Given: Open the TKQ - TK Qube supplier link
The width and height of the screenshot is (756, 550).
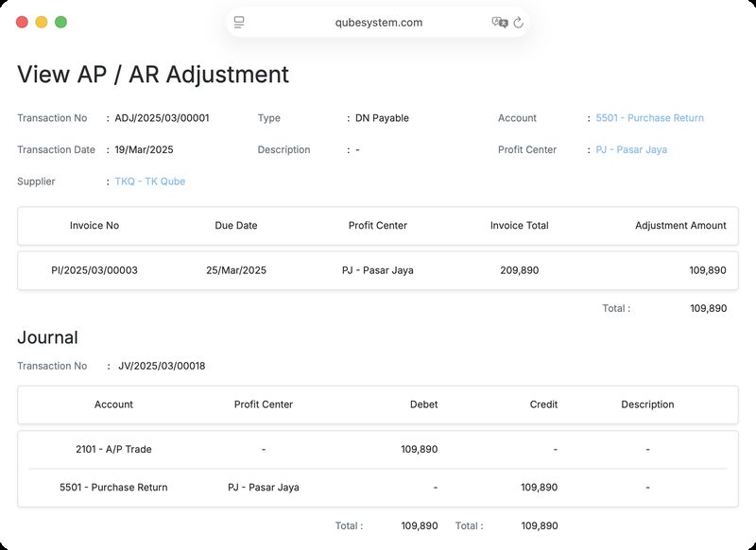Looking at the screenshot, I should 150,181.
